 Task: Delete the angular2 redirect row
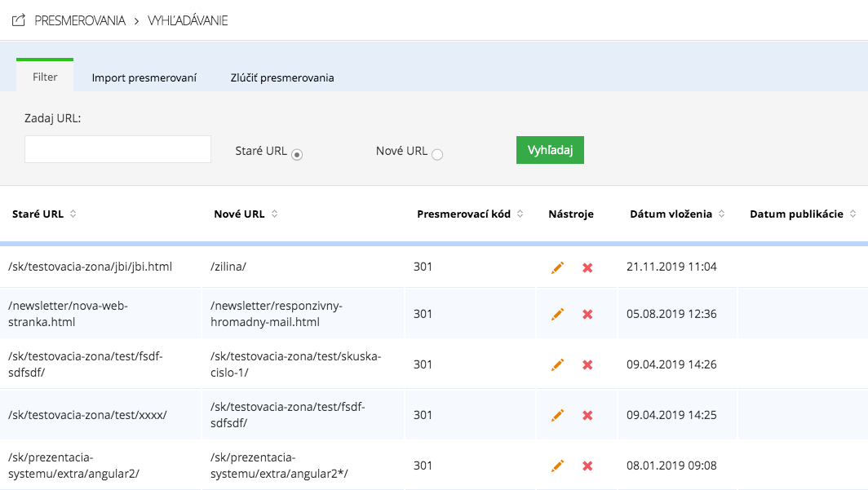tap(587, 466)
